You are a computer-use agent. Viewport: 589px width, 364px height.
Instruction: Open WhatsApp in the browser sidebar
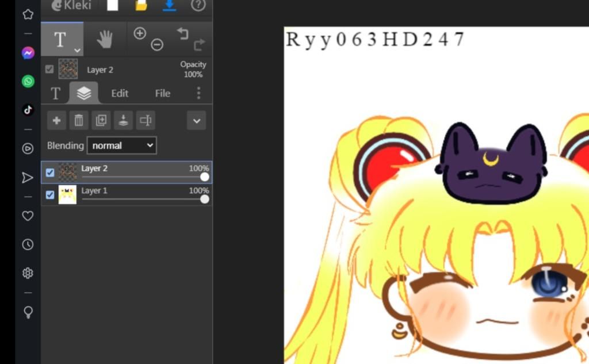[x=28, y=81]
